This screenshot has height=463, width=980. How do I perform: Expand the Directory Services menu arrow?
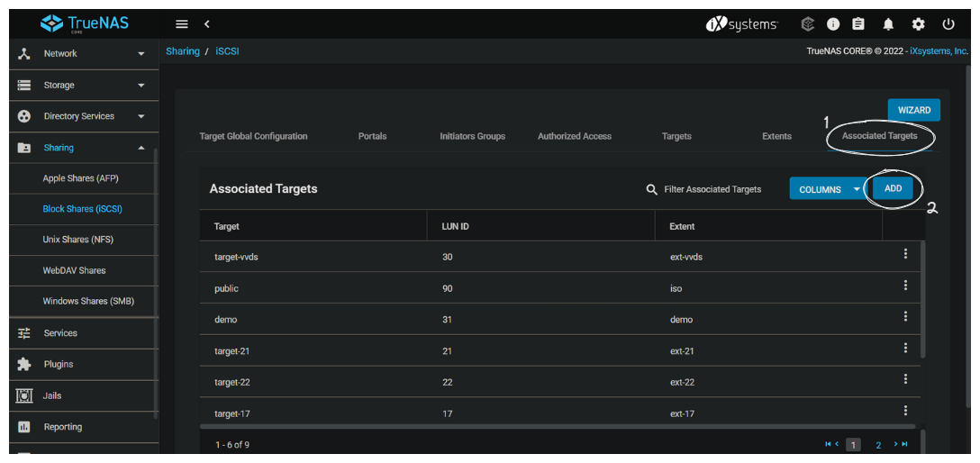[141, 117]
